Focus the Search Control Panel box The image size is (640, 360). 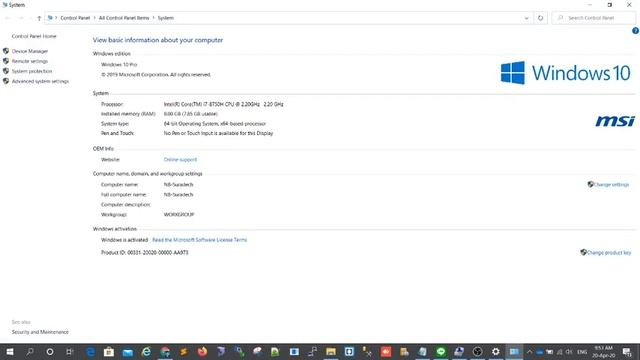[x=594, y=18]
